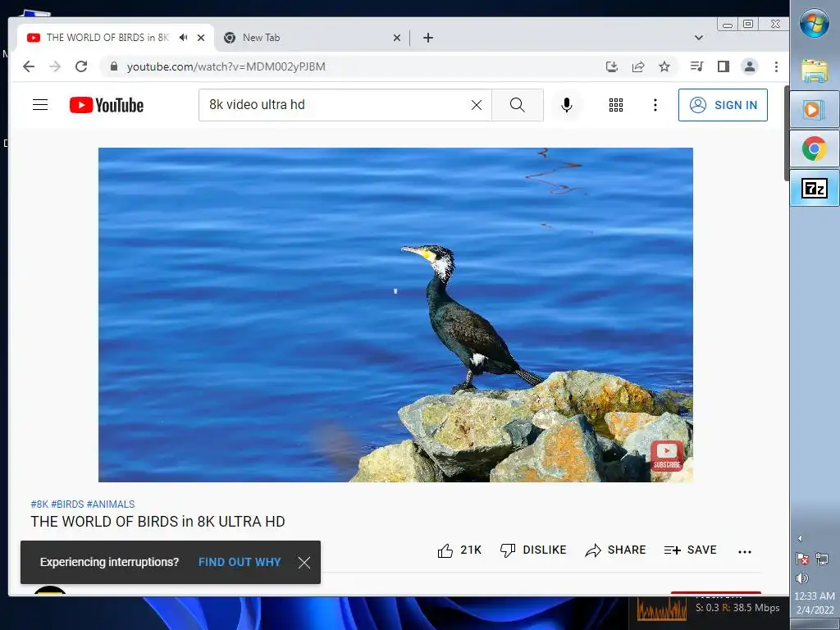Close the THE WORLD OF BIRDS tab
Image resolution: width=840 pixels, height=630 pixels.
coord(201,38)
